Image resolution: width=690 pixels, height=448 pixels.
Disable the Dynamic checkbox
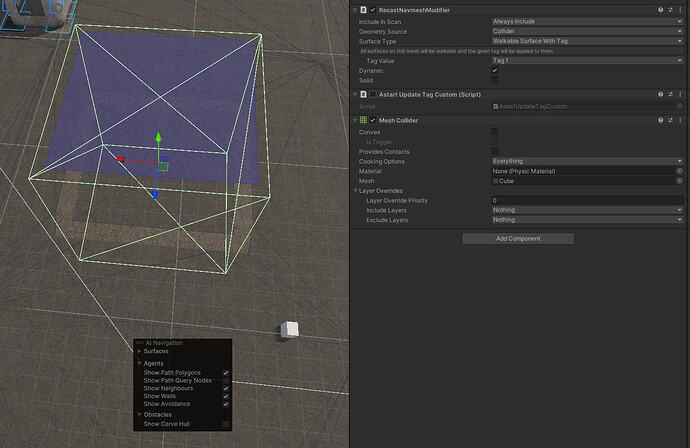click(495, 70)
